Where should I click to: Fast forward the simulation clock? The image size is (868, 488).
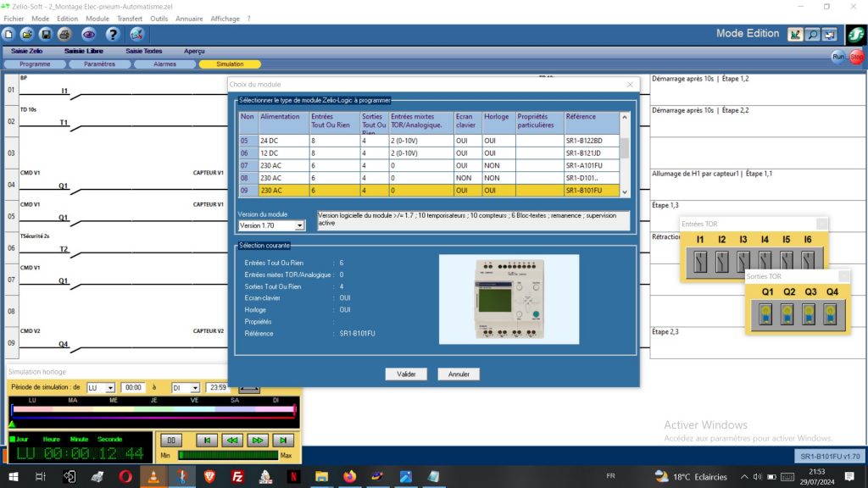coord(258,441)
